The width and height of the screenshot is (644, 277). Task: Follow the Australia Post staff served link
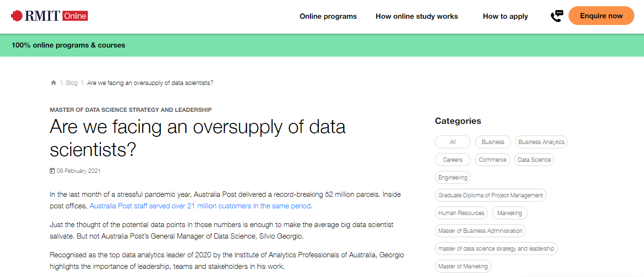pos(200,206)
